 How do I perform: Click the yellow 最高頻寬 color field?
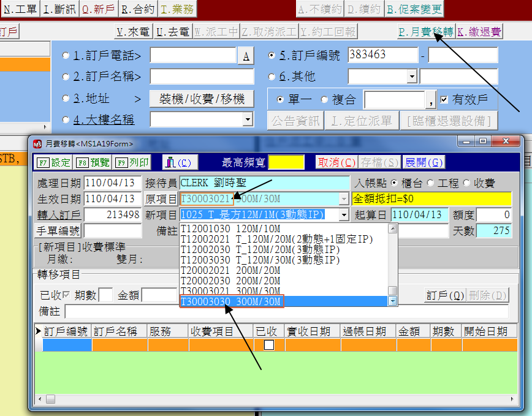(x=286, y=162)
